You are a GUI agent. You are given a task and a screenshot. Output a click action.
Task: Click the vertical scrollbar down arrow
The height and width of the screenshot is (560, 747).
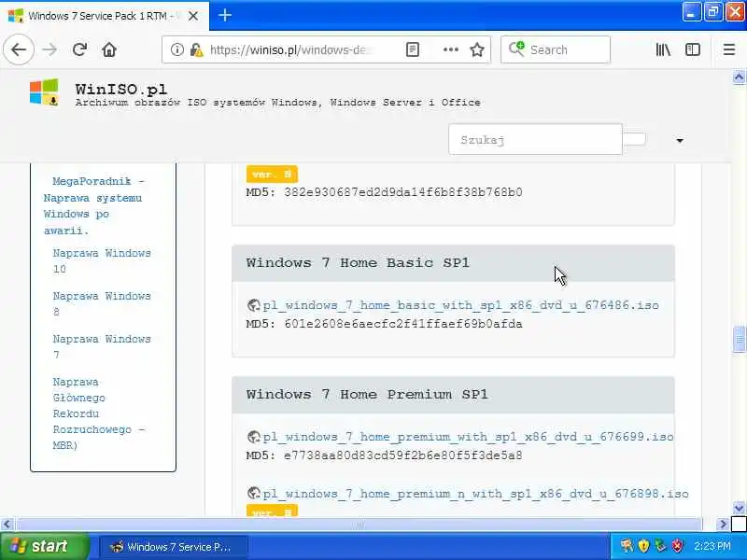(x=739, y=508)
